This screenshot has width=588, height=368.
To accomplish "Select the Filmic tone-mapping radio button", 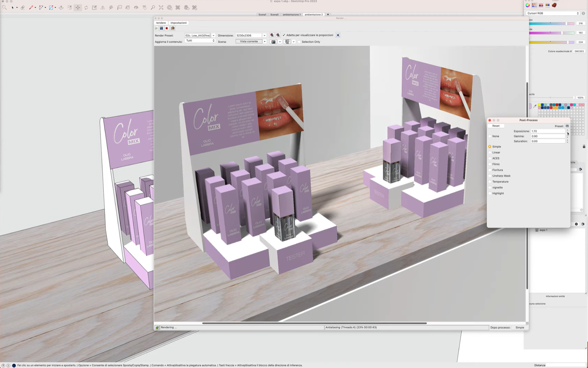I will (x=490, y=164).
